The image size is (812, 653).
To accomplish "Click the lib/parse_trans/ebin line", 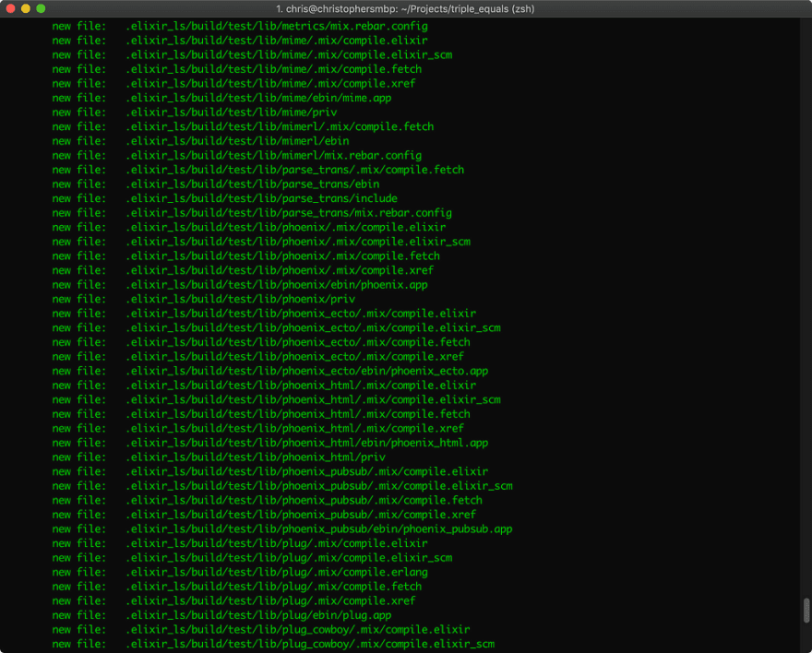I will [x=215, y=184].
